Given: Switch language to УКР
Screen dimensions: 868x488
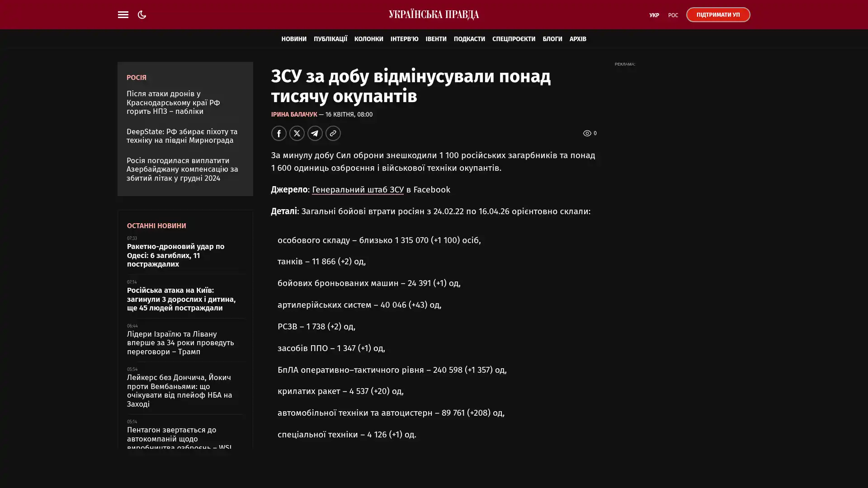Looking at the screenshot, I should pyautogui.click(x=654, y=15).
